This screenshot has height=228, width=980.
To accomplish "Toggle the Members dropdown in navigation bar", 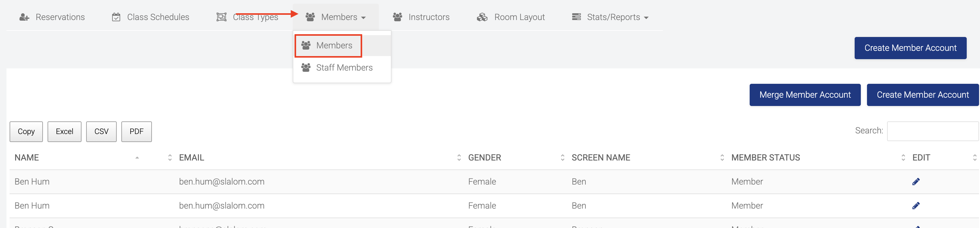I will (x=336, y=17).
